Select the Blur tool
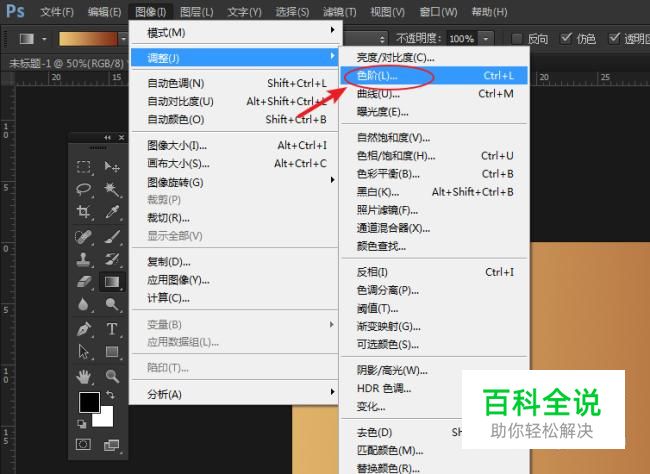 (84, 304)
